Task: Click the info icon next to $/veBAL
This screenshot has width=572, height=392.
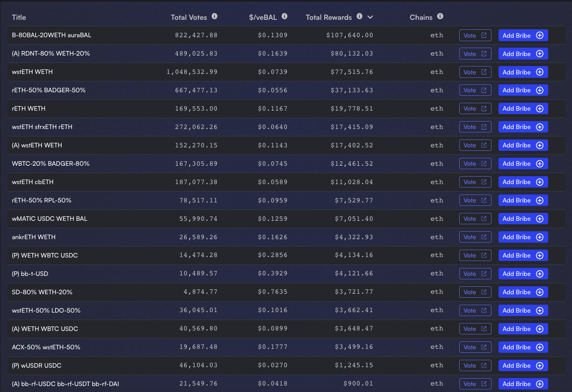Action: coord(285,16)
